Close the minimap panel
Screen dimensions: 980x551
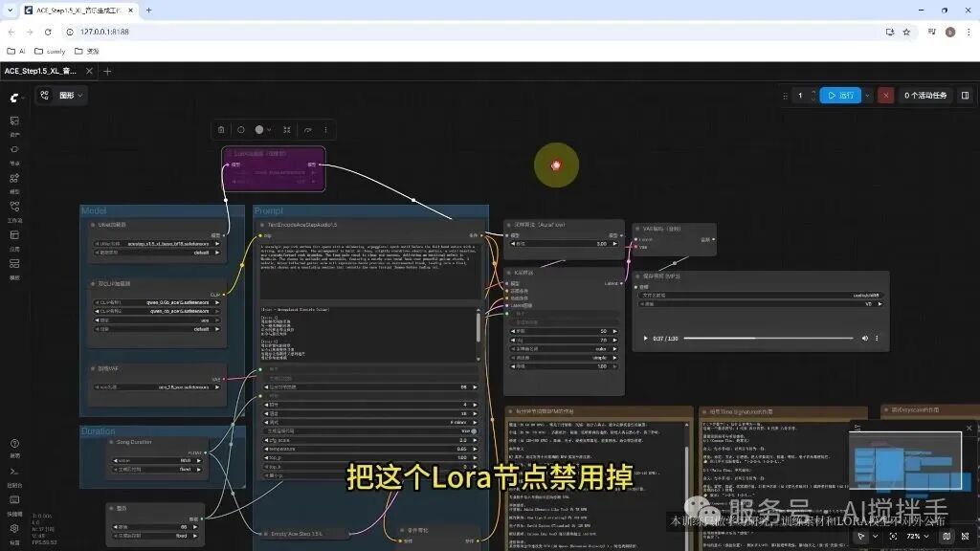[969, 428]
